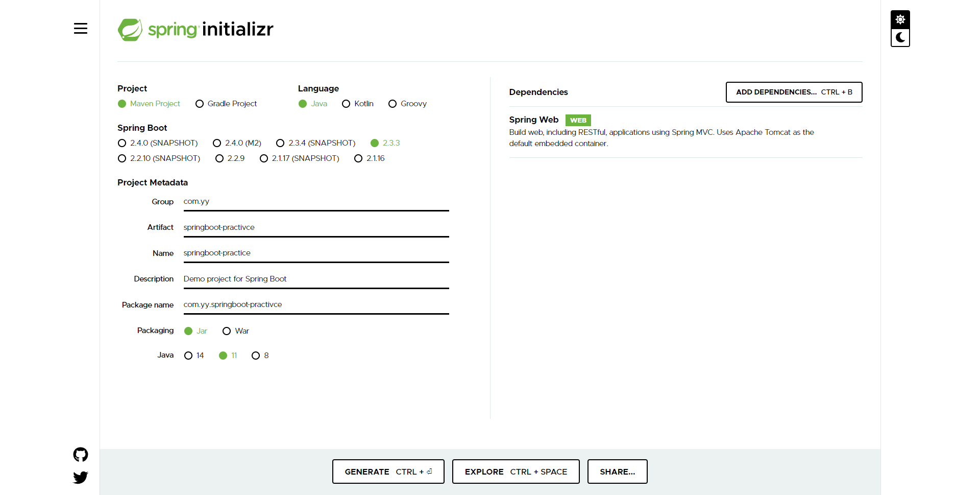Click the Spring Web description text
Image resolution: width=980 pixels, height=495 pixels.
661,138
